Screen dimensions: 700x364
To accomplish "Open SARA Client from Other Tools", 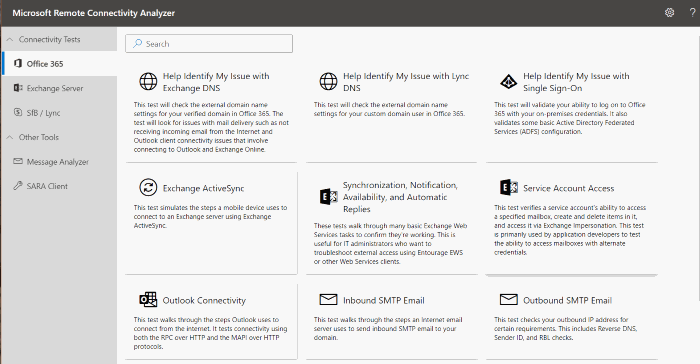I will coord(59,186).
